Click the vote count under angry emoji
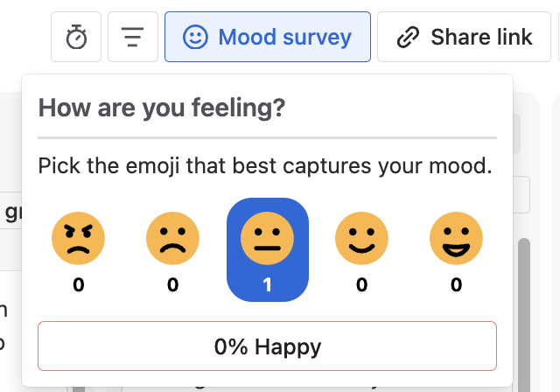This screenshot has height=392, width=560. point(79,285)
